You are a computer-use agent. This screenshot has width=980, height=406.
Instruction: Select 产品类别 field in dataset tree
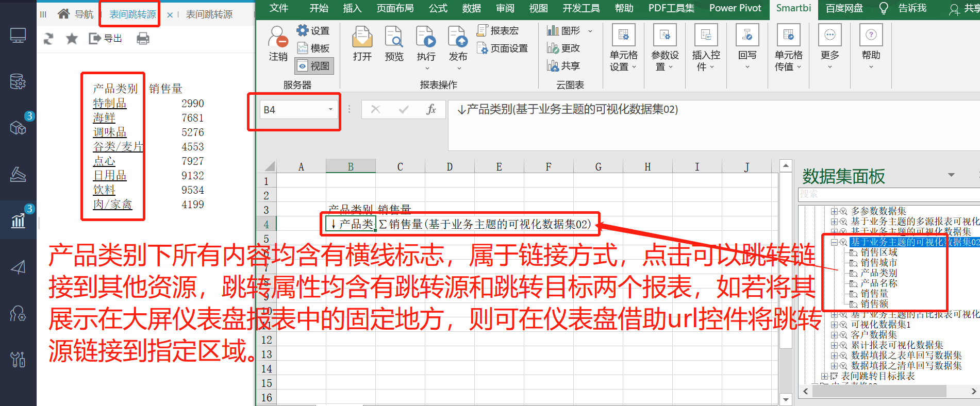tap(878, 273)
